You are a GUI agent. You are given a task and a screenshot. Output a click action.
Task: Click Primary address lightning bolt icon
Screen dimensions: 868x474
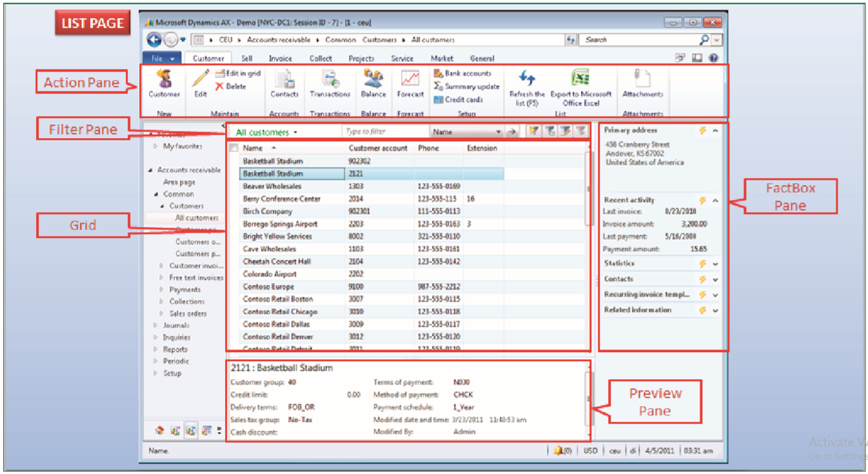(x=704, y=130)
